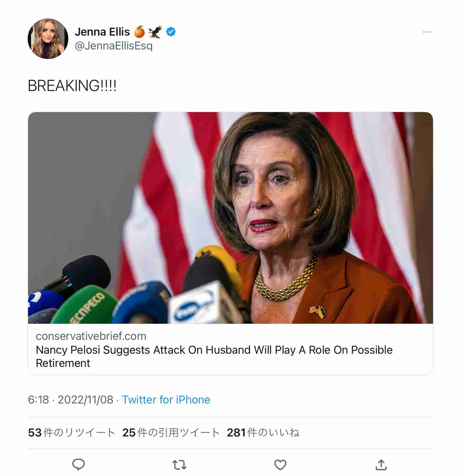Image resolution: width=466 pixels, height=476 pixels.
Task: Open the reply speech bubble icon
Action: pos(78,464)
